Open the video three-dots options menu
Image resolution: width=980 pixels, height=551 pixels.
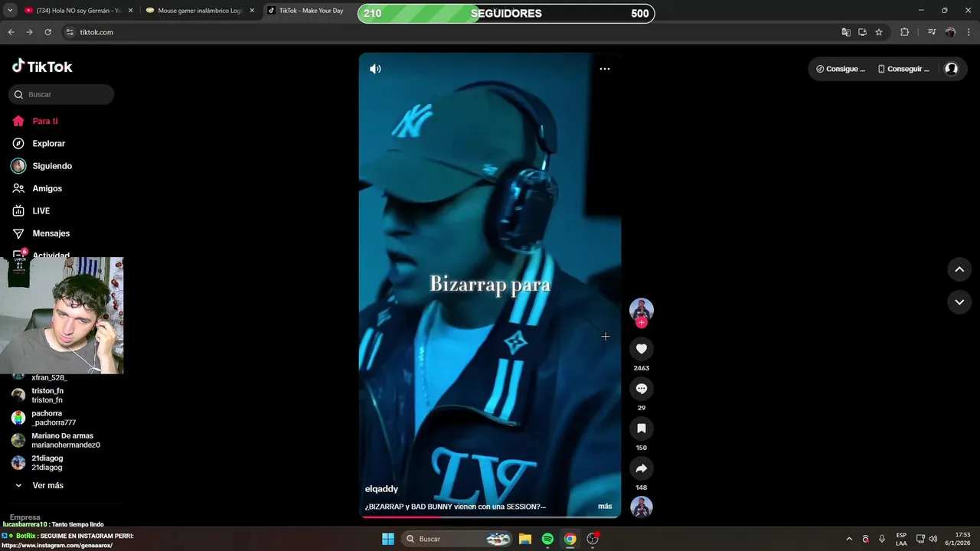[x=605, y=69]
